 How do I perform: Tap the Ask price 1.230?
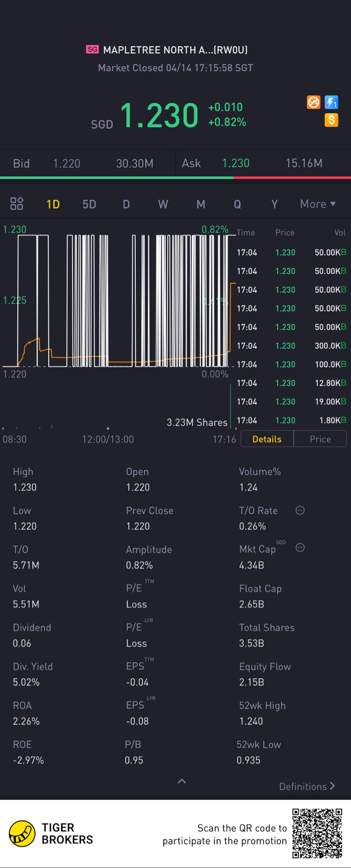(x=236, y=163)
